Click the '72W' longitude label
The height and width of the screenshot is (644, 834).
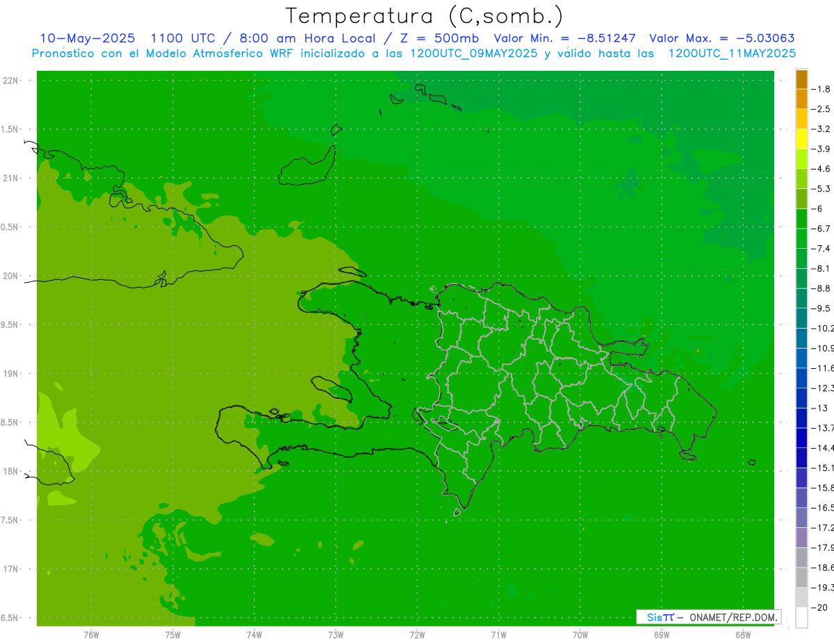tap(417, 634)
